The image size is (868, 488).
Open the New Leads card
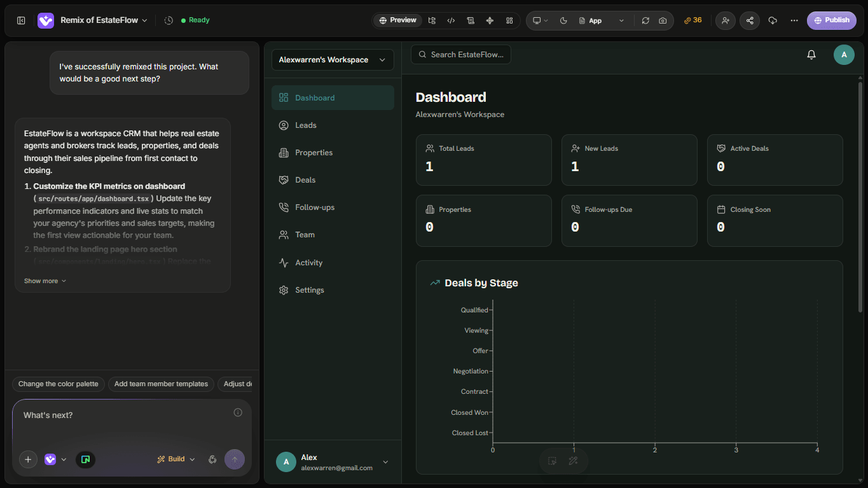tap(630, 160)
